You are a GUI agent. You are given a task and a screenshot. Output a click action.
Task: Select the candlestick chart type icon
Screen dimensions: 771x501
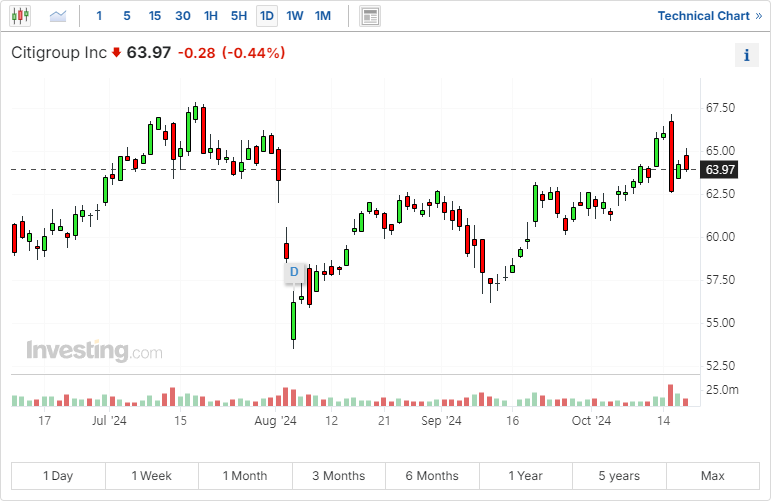[20, 16]
